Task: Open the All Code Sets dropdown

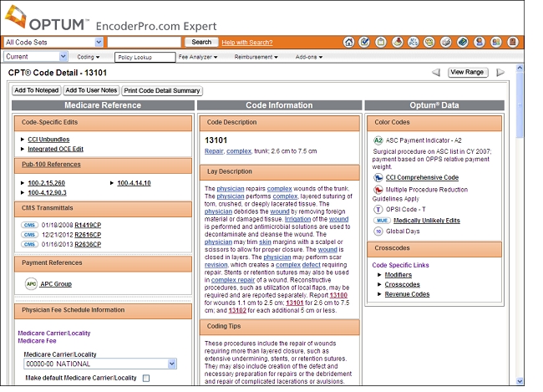Action: tap(53, 43)
